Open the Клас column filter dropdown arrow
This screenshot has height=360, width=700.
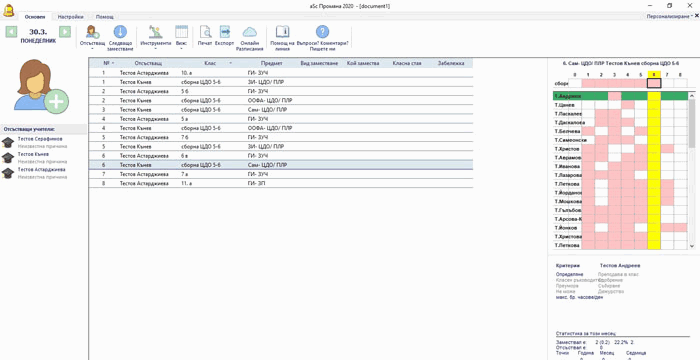[x=230, y=63]
